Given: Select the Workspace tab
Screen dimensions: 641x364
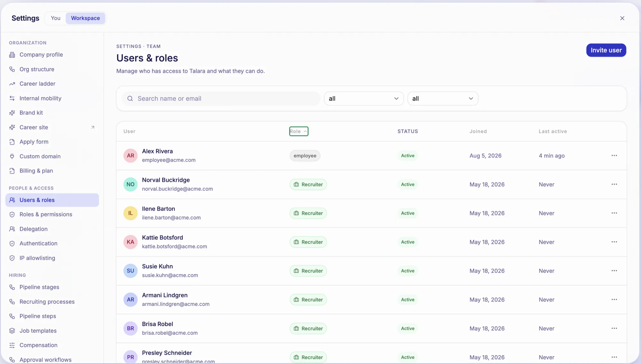Looking at the screenshot, I should coord(85,18).
